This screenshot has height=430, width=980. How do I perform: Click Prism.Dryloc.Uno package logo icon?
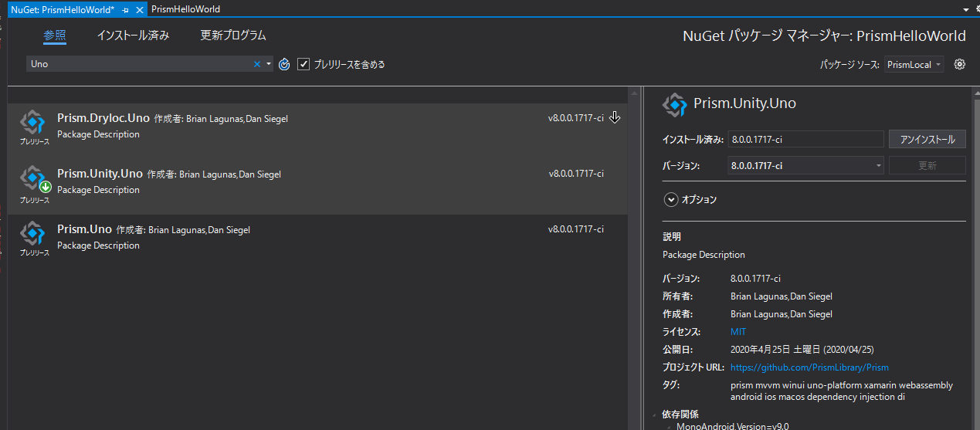pos(33,122)
